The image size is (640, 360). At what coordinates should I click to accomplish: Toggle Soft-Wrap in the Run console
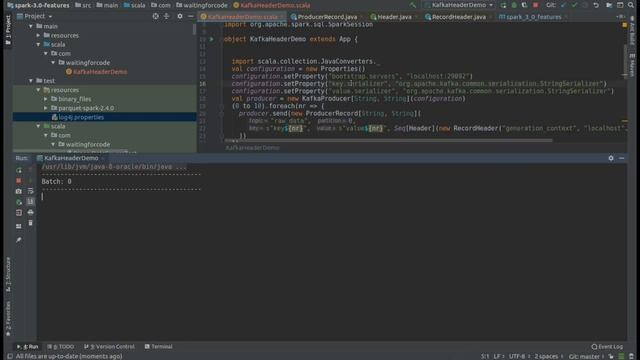coord(31,191)
